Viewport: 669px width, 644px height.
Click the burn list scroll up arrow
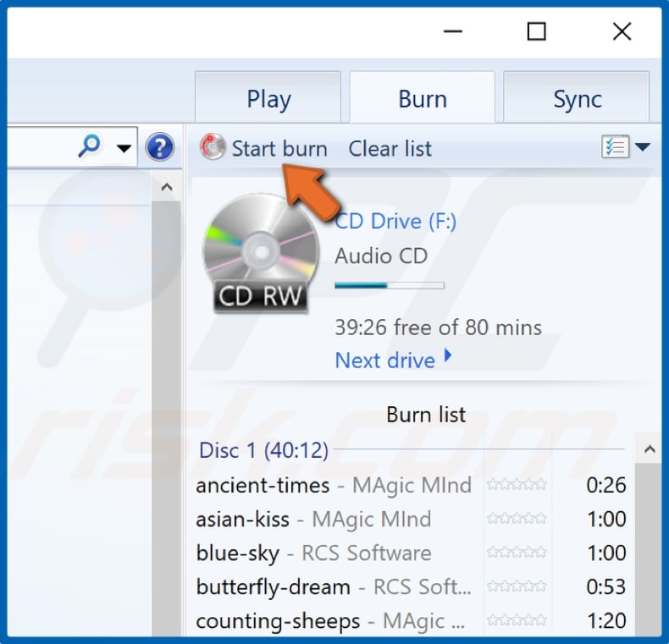(x=649, y=449)
